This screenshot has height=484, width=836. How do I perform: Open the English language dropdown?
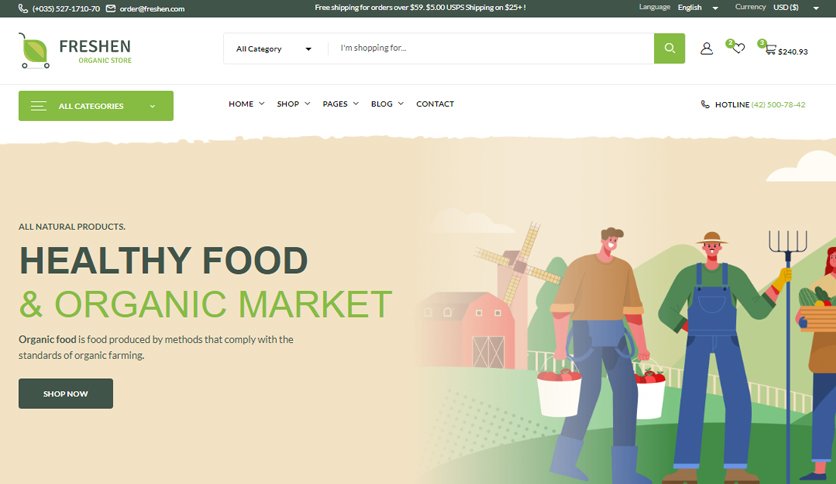coord(698,7)
